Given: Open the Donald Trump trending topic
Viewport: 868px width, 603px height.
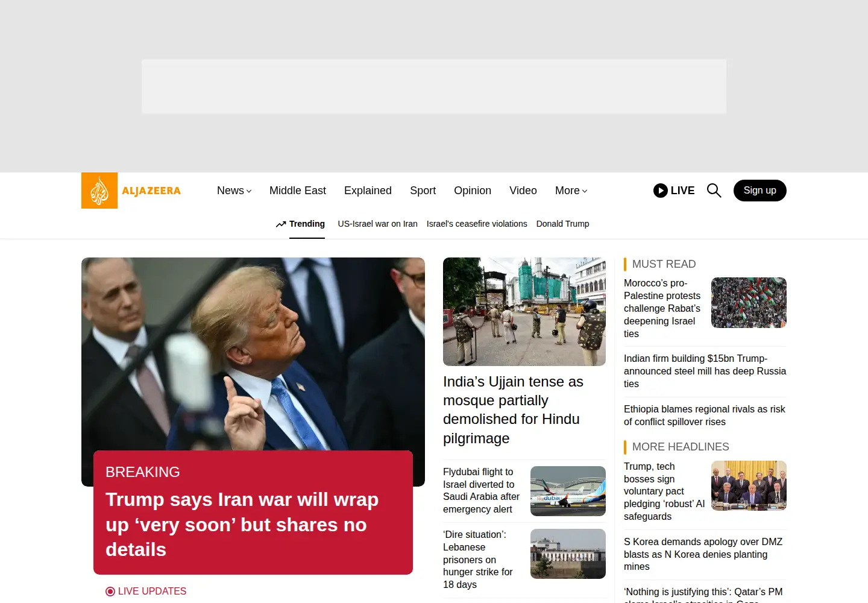Looking at the screenshot, I should pos(563,224).
